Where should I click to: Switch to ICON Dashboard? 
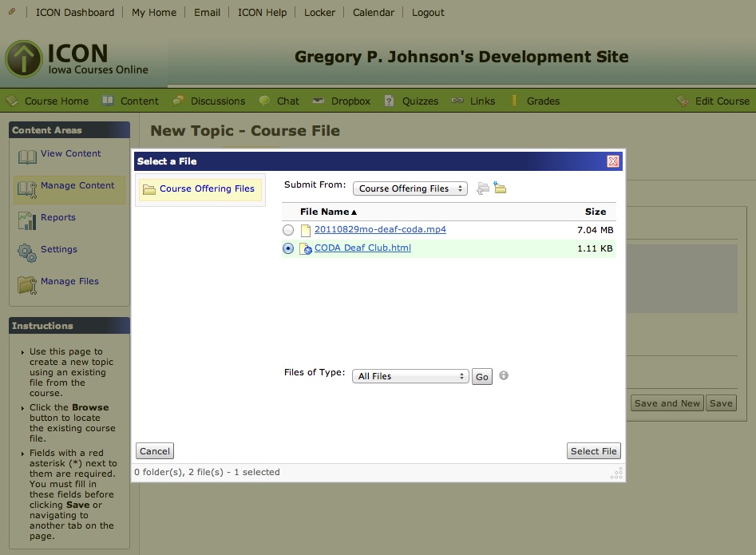73,12
